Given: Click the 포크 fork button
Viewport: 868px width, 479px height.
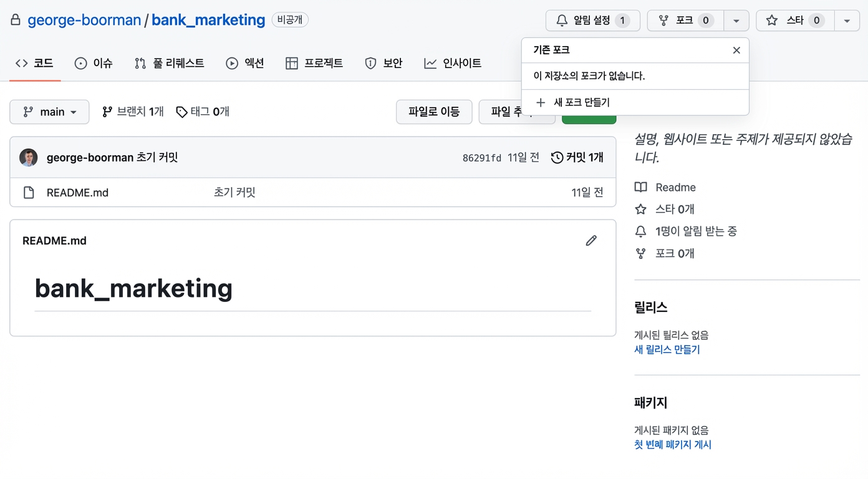Looking at the screenshot, I should click(685, 21).
